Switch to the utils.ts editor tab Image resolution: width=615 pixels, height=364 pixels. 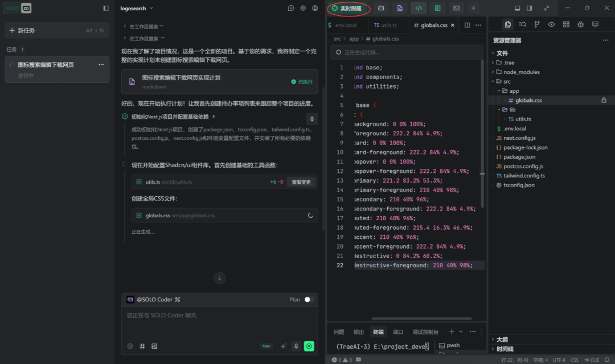pyautogui.click(x=386, y=25)
